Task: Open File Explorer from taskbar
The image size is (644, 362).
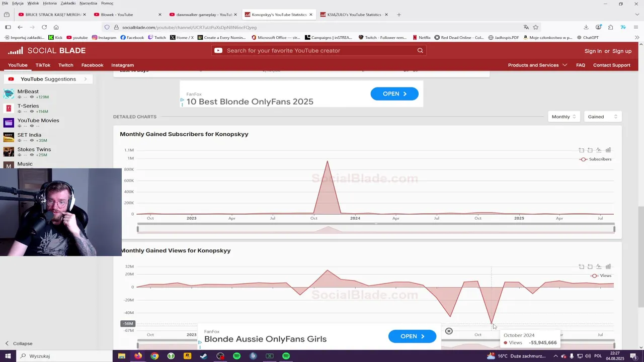Action: tap(121, 356)
